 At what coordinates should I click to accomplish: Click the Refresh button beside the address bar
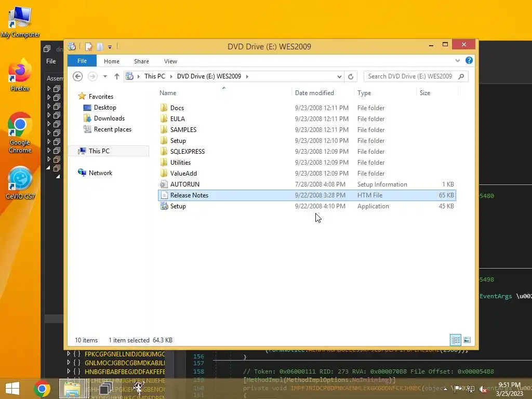[x=351, y=76]
